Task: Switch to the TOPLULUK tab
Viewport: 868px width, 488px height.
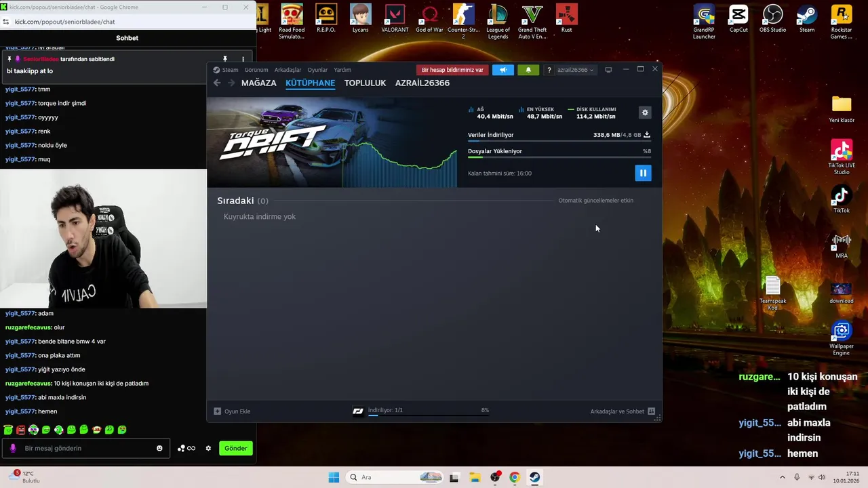Action: (x=365, y=83)
